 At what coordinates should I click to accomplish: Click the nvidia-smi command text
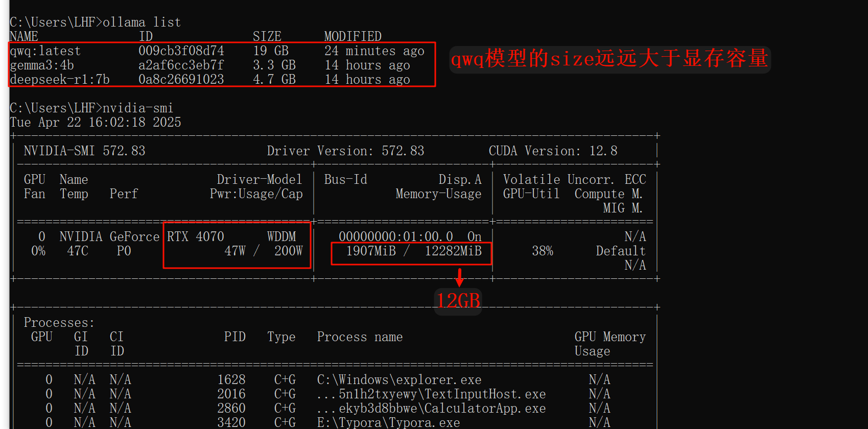click(138, 108)
